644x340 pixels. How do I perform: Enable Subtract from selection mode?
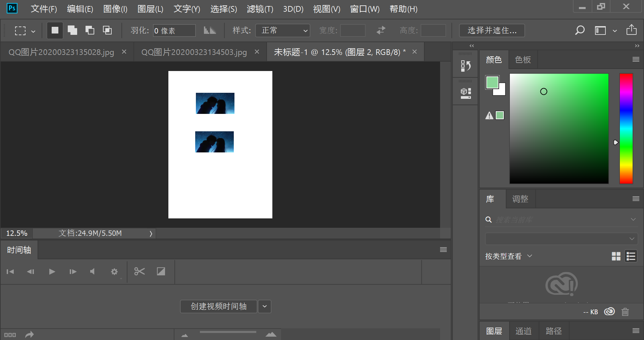pos(90,30)
